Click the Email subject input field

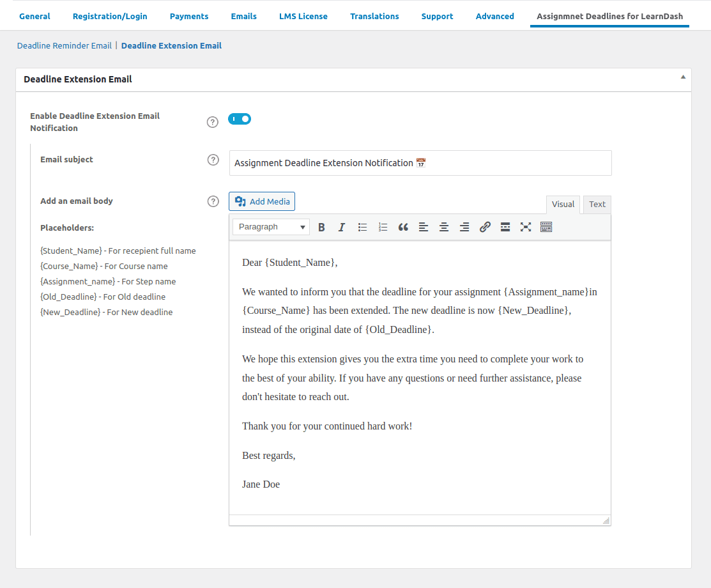tap(420, 163)
